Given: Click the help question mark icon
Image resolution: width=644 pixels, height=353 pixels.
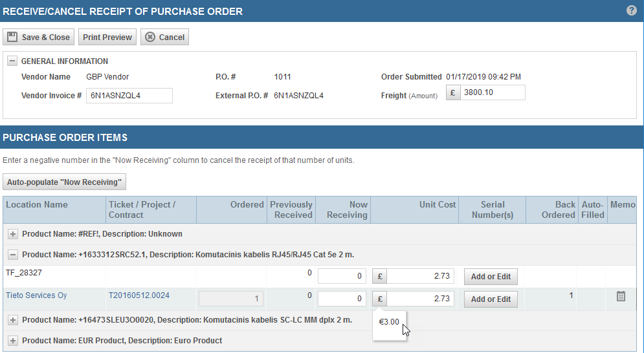Looking at the screenshot, I should click(632, 11).
